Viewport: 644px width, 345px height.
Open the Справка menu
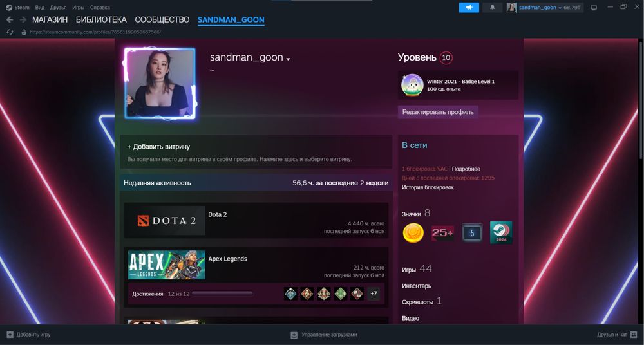tap(100, 7)
